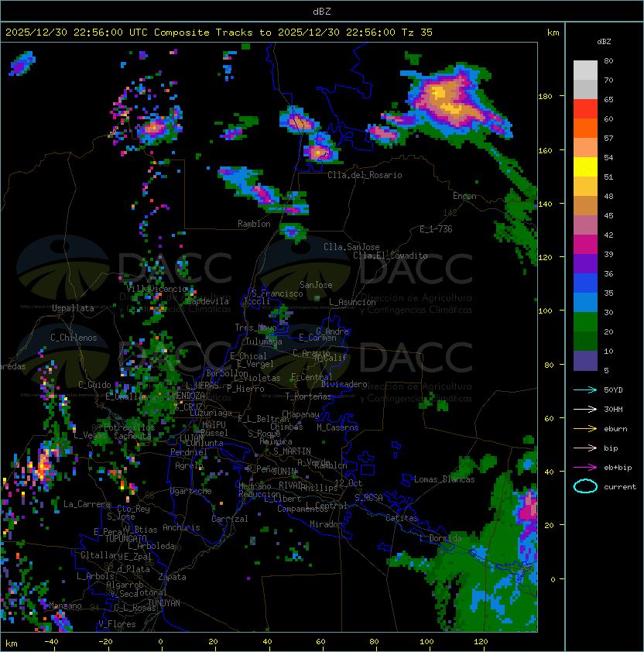Click the 'Ugarteche' label on map
644x652 pixels.
click(191, 491)
